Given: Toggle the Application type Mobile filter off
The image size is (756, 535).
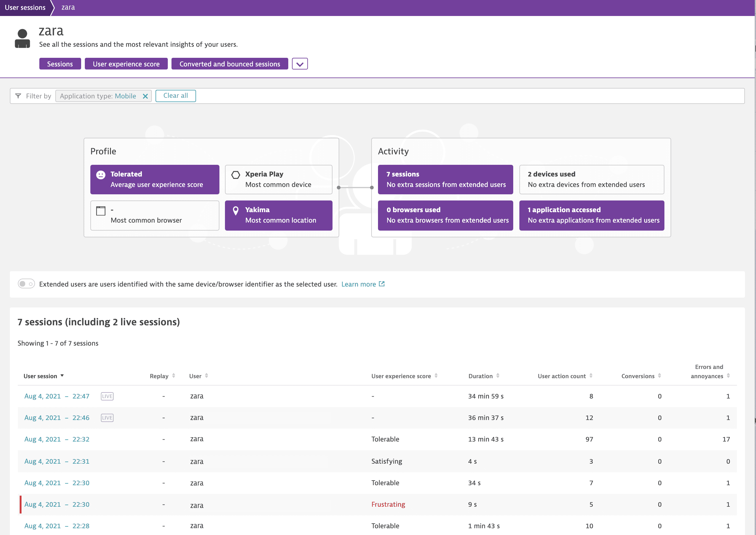Looking at the screenshot, I should pyautogui.click(x=146, y=96).
